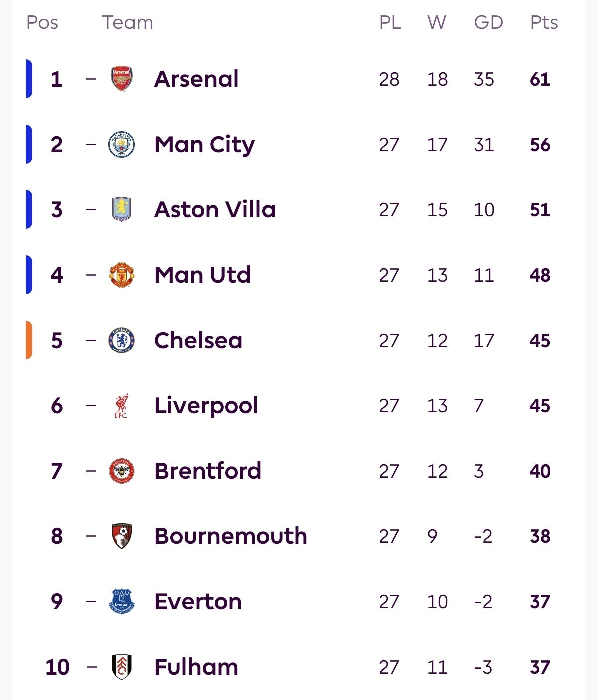The width and height of the screenshot is (598, 700).
Task: Open the Fulham crest icon
Action: coord(121,667)
